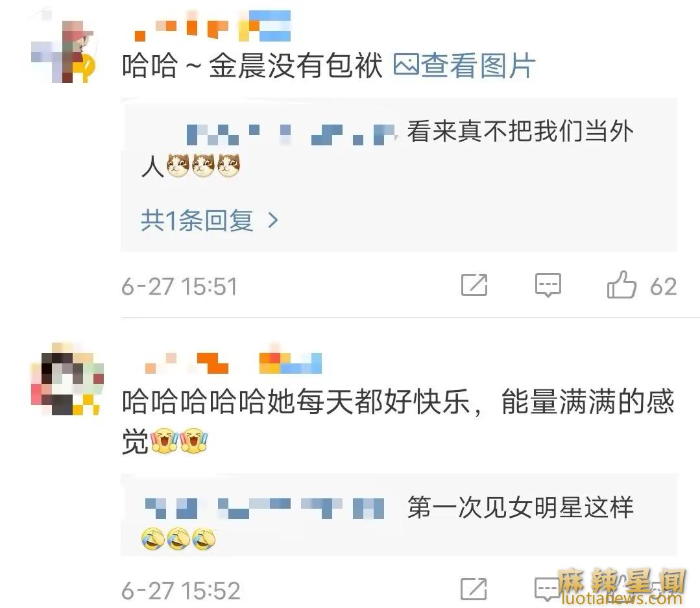Tap the three cat emojis in reply

(x=203, y=165)
